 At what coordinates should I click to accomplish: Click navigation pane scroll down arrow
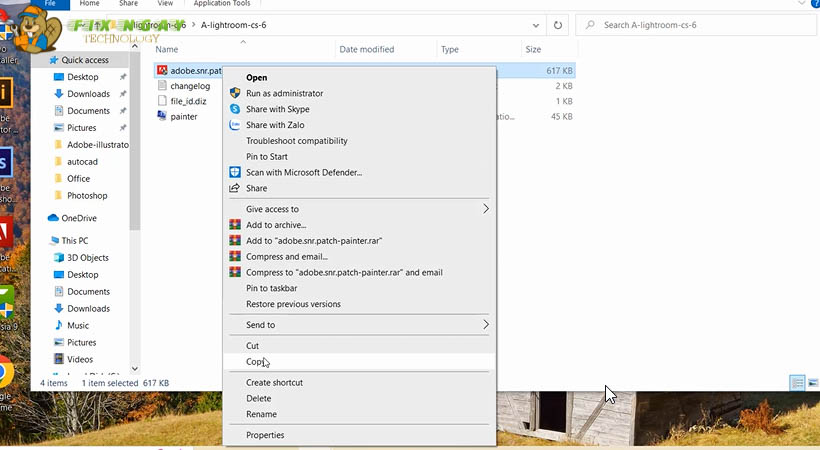[134, 368]
